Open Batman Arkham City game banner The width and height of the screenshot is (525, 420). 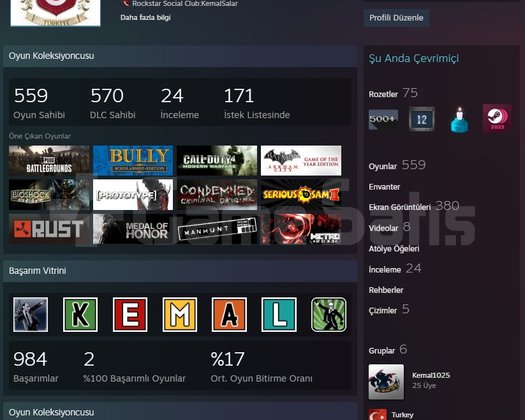(301, 160)
